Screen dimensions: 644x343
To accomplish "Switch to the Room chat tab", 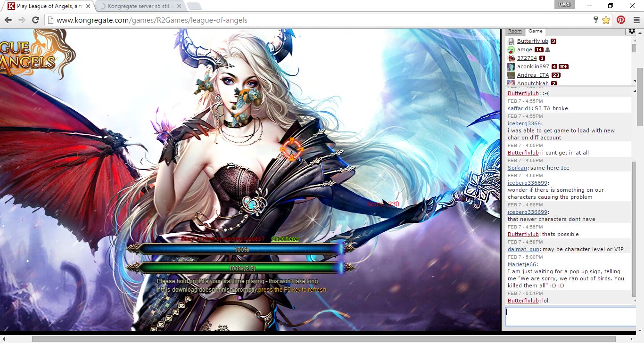I will coord(515,31).
